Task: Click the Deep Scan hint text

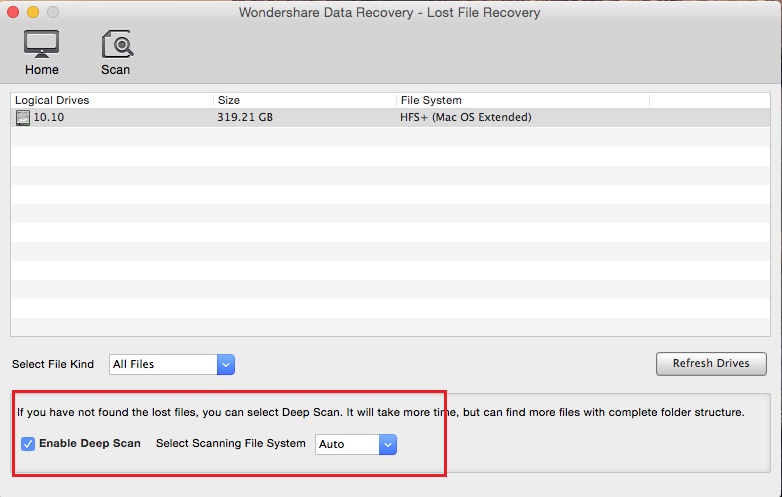Action: click(x=381, y=412)
